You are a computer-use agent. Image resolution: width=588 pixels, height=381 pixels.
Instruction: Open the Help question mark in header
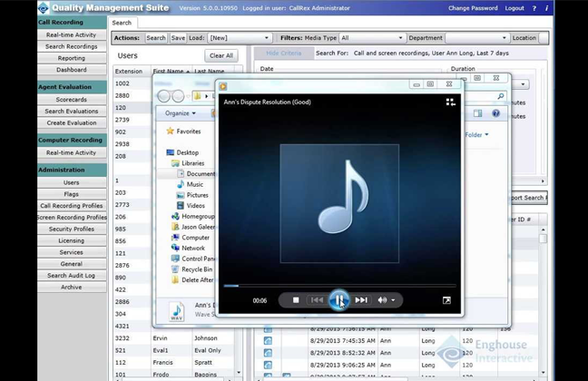pyautogui.click(x=534, y=8)
